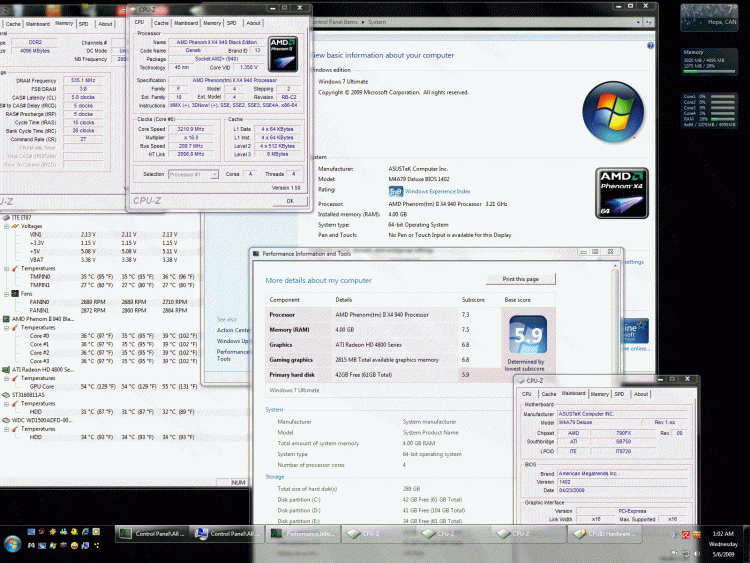Open the orange media player quick launch icon
The width and height of the screenshot is (750, 563).
point(96,531)
